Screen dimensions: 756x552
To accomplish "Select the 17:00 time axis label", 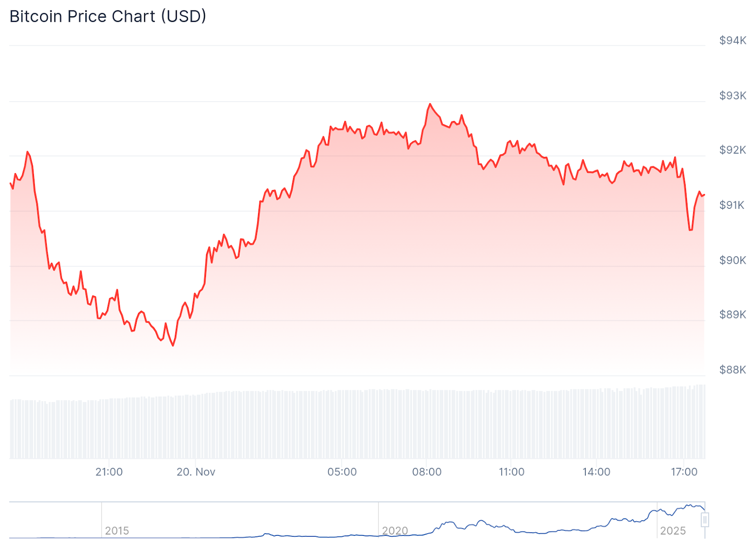I will [x=684, y=472].
